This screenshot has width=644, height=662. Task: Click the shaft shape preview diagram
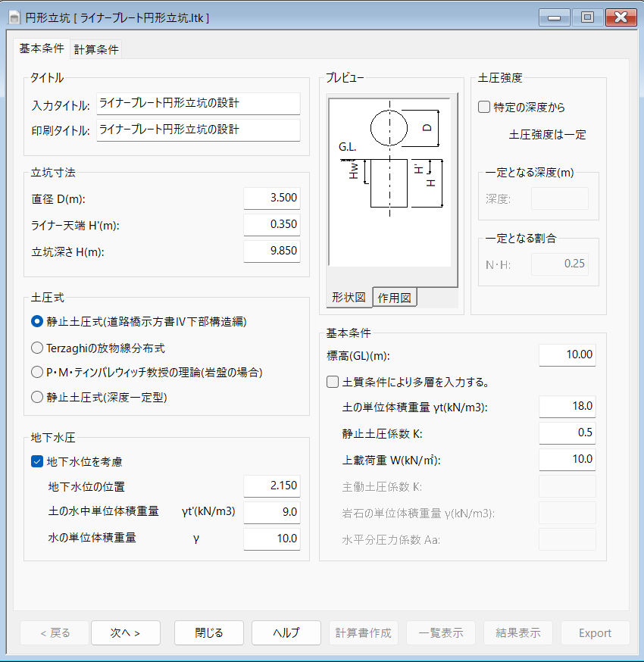(389, 182)
